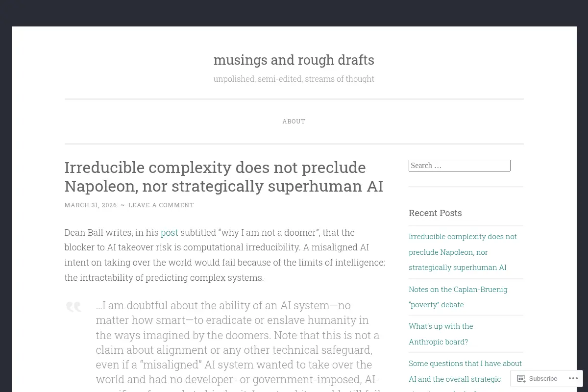The image size is (588, 392).
Task: Open Irreducible complexity under Recent Posts
Action: pos(463,252)
